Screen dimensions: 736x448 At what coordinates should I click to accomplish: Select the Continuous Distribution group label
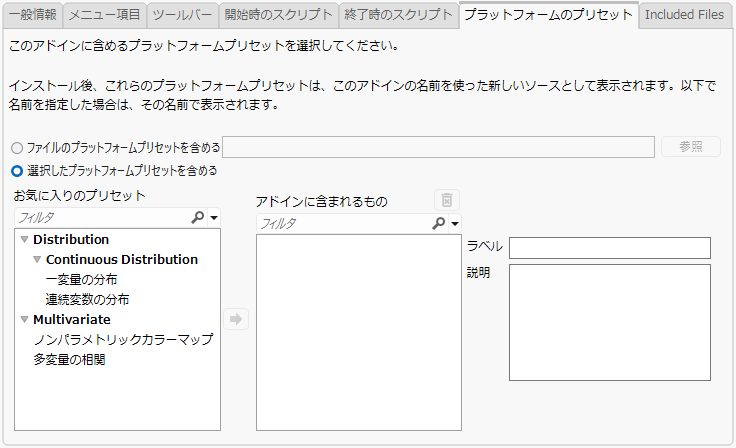[122, 260]
